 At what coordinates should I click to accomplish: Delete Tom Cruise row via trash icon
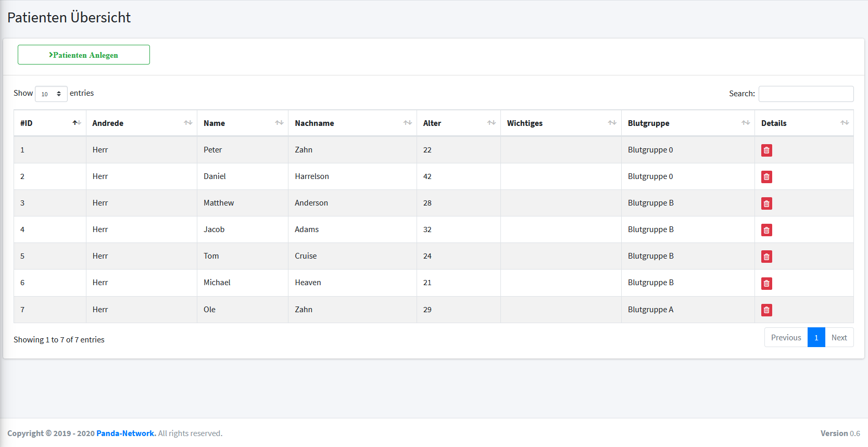pos(766,257)
